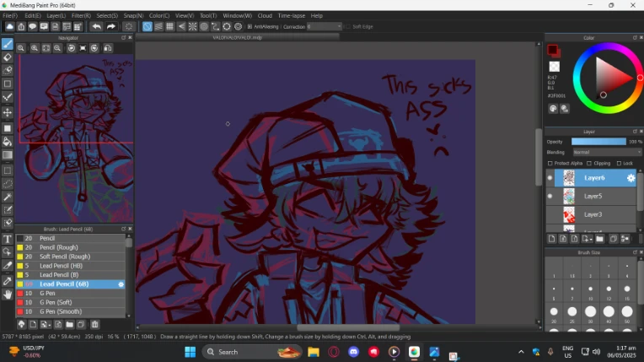644x362 pixels.
Task: Open the Filter menu
Action: (x=81, y=16)
